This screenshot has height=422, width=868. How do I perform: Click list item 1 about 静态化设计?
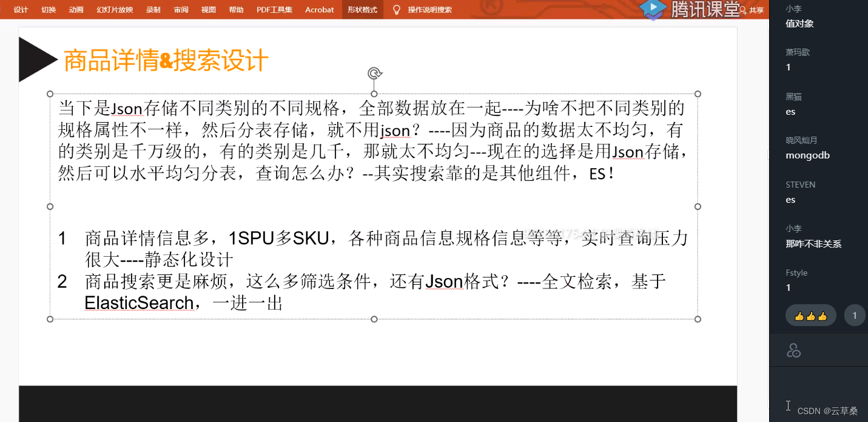pyautogui.click(x=373, y=248)
